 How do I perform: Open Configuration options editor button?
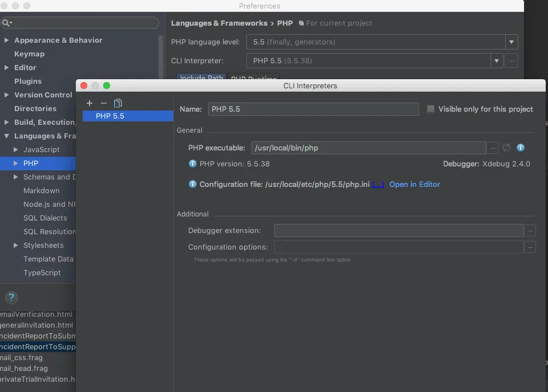click(530, 247)
